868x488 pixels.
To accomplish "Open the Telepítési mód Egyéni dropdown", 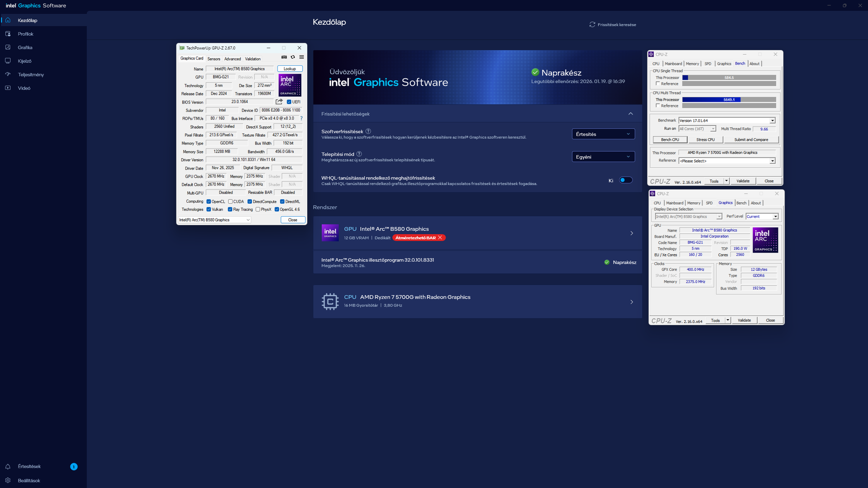I will coord(603,157).
